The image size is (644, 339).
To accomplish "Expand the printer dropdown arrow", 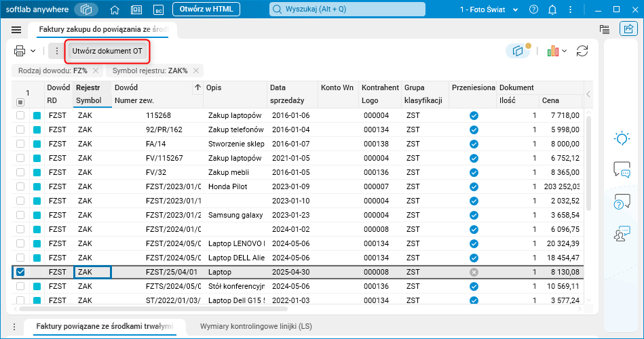I will [x=33, y=51].
